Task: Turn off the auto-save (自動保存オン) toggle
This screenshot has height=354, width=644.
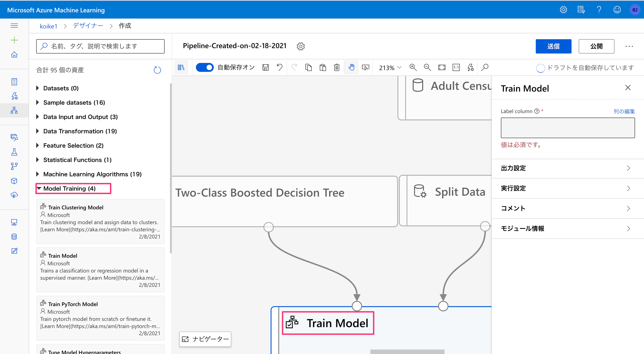Action: pos(205,68)
